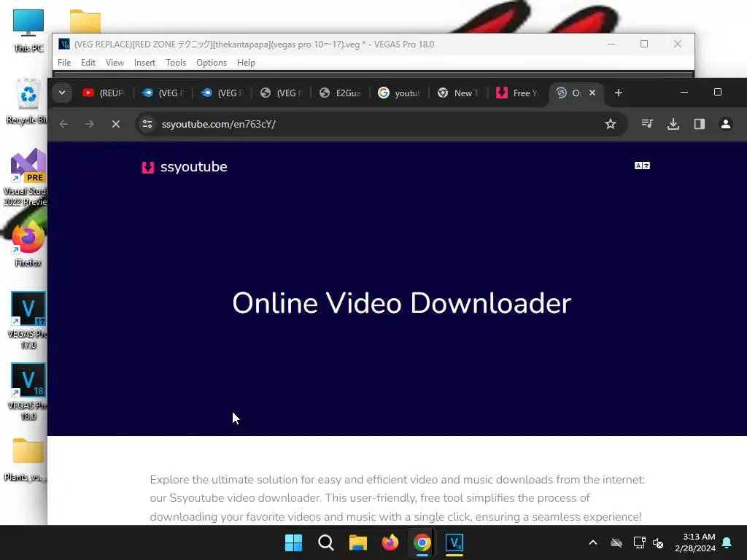Open the Insert menu in VEGAS Pro

click(x=144, y=63)
